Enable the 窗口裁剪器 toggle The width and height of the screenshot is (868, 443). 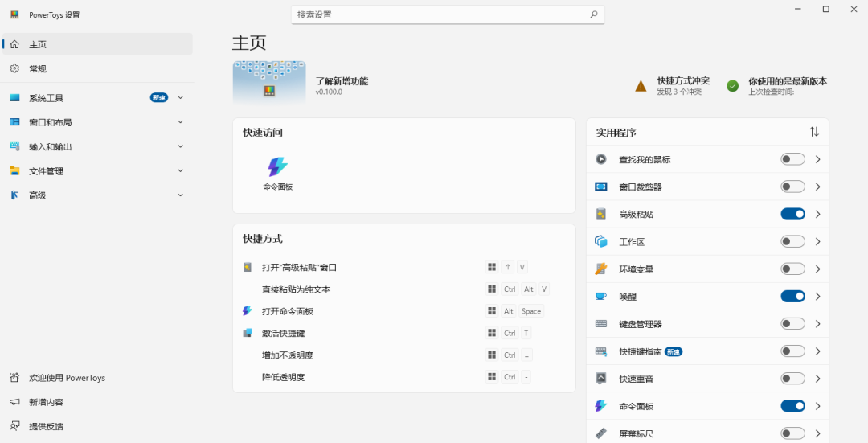tap(792, 187)
